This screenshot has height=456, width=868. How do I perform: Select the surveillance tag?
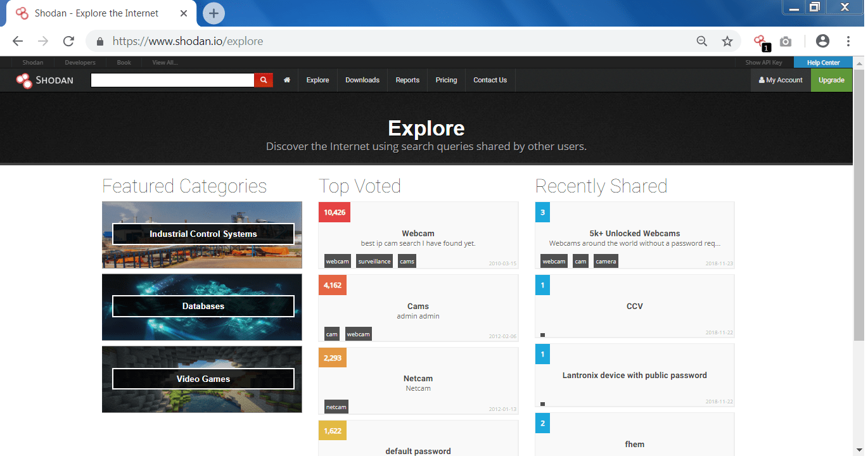(374, 261)
